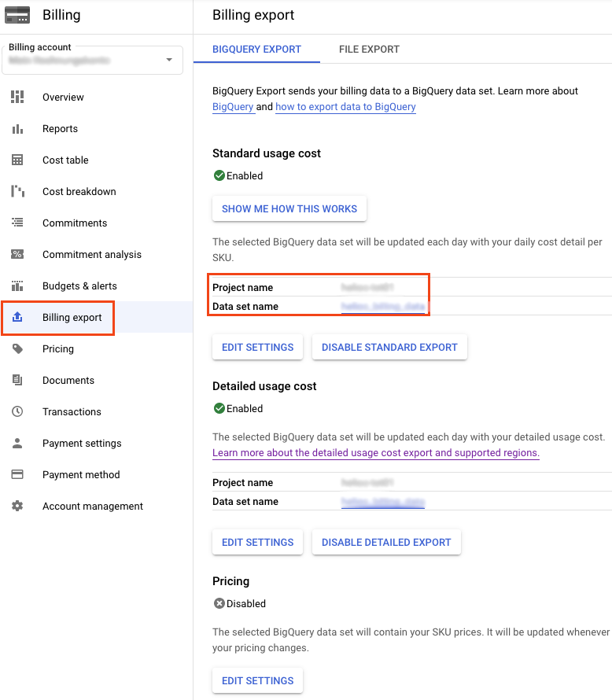Click the Pricing tag icon
The image size is (612, 700).
(x=17, y=348)
